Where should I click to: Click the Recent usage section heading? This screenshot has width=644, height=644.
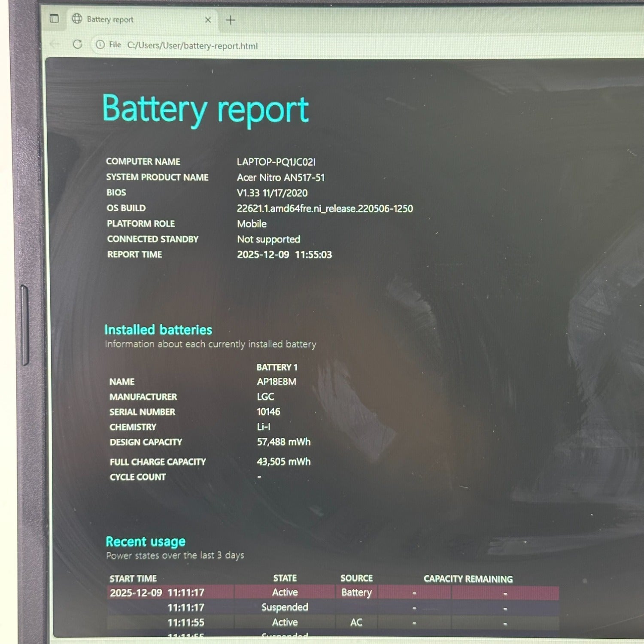pos(146,542)
